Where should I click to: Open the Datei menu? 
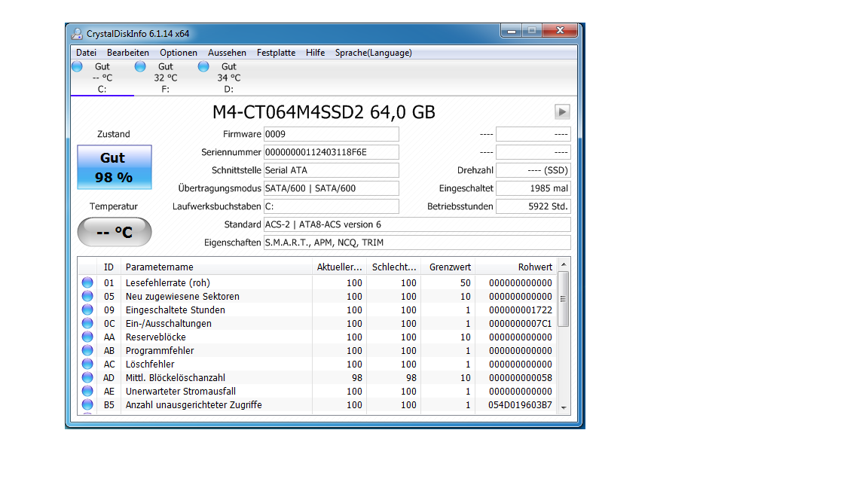tap(86, 53)
